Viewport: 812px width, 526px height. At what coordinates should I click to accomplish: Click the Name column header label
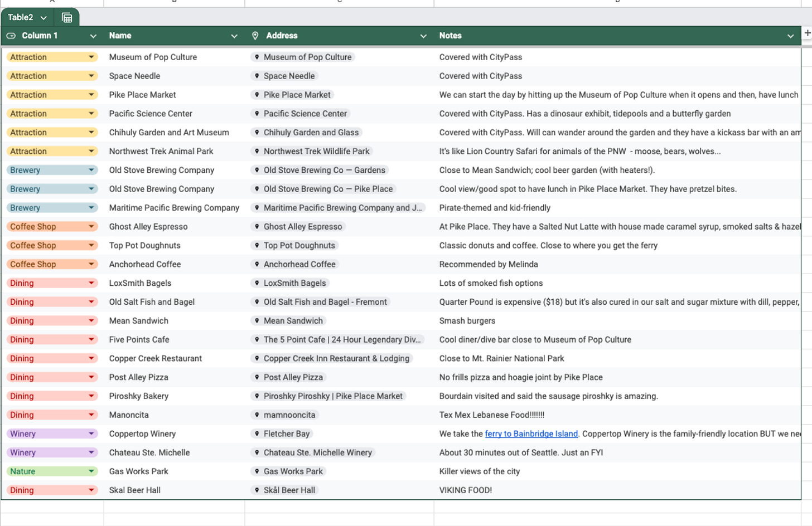[120, 36]
